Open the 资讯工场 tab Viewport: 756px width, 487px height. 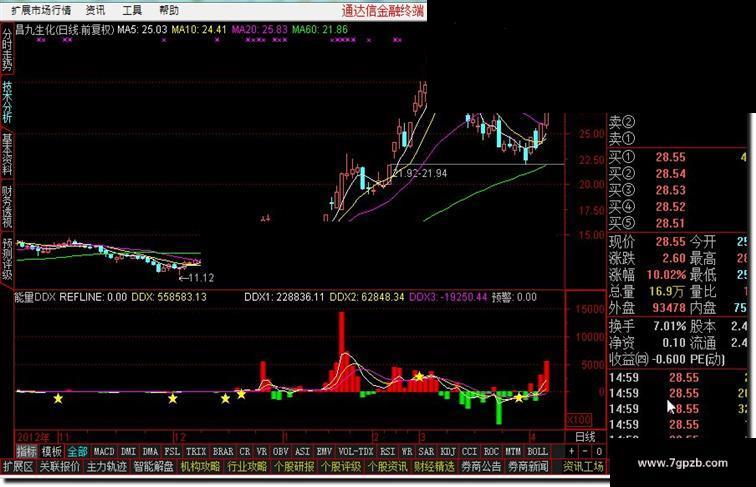point(582,467)
